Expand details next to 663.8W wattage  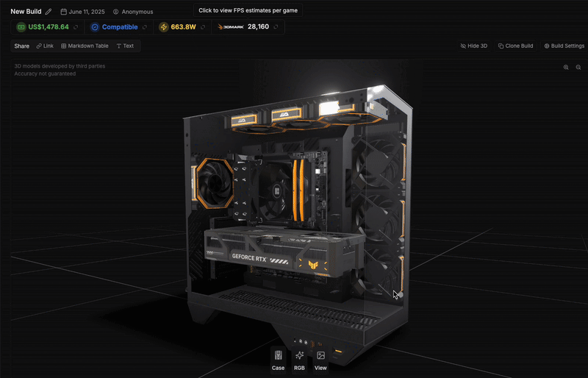(204, 27)
